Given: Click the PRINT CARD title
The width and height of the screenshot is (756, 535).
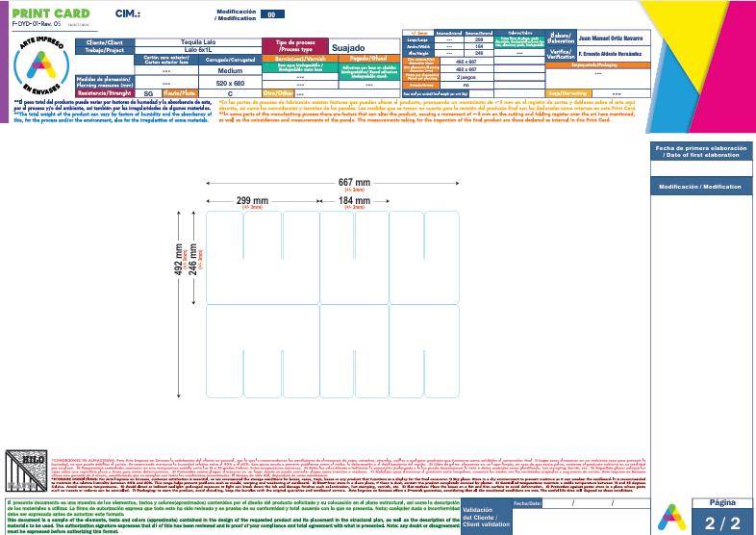Looking at the screenshot, I should (51, 13).
